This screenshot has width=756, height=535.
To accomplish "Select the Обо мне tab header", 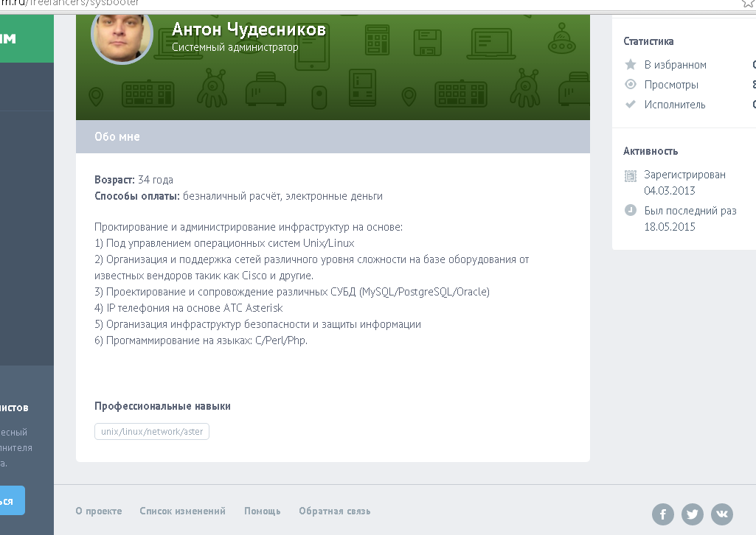I will (x=333, y=137).
